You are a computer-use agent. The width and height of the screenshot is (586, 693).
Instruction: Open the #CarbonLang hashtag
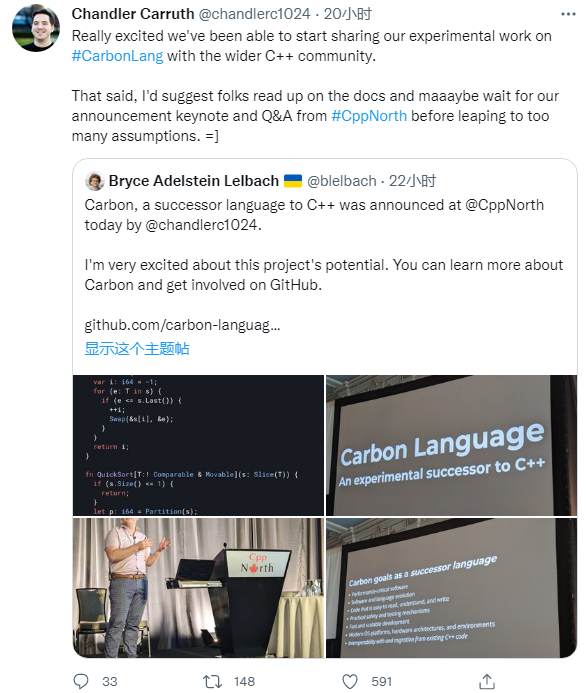coord(118,56)
